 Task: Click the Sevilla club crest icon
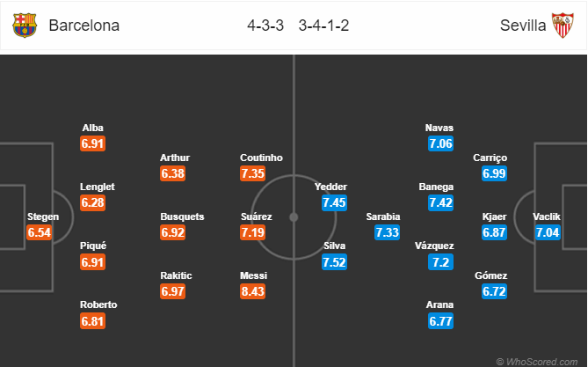pyautogui.click(x=563, y=26)
